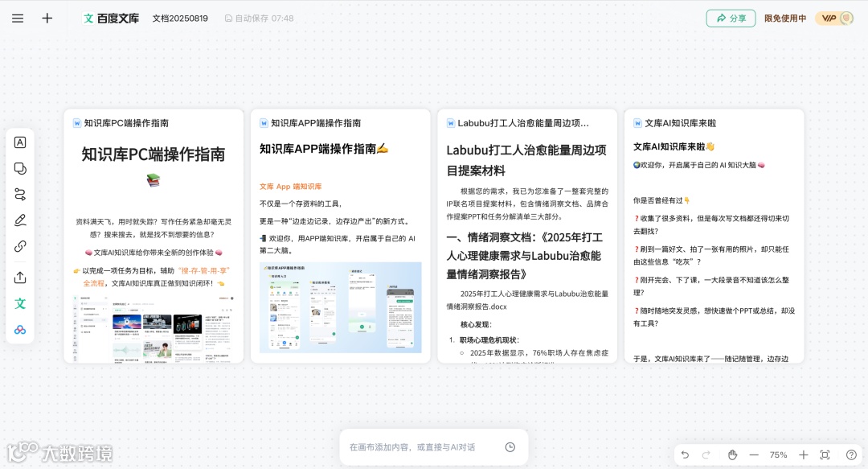
Task: Open the Wenku document icon in sidebar
Action: coord(20,303)
